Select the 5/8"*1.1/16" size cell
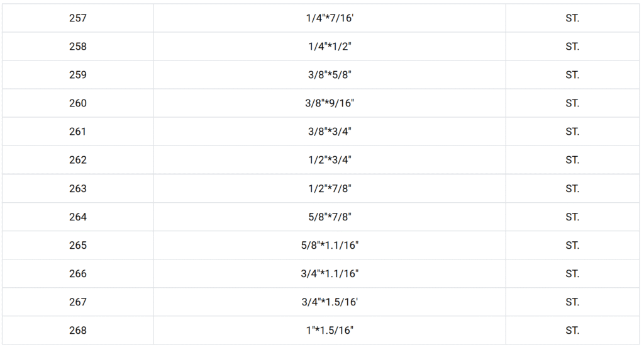This screenshot has width=644, height=347. 330,245
